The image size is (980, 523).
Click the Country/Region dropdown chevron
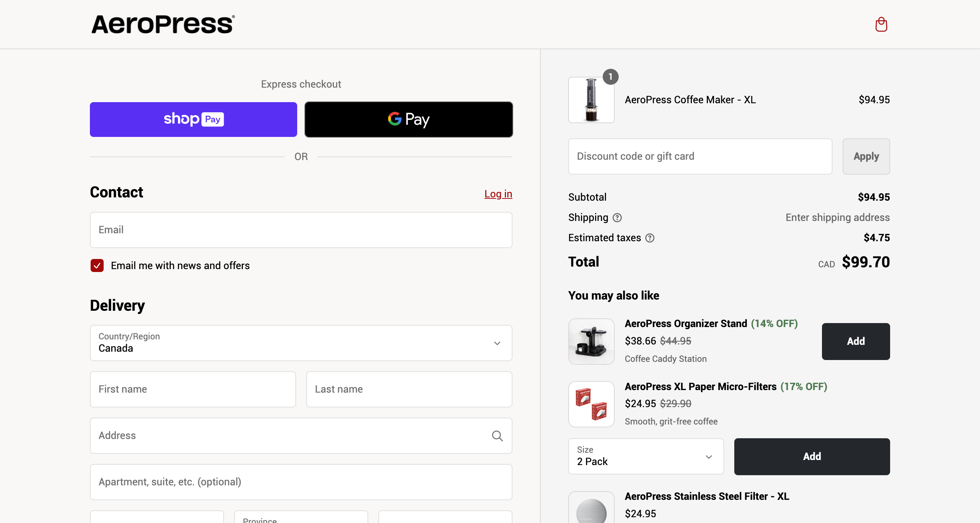(x=497, y=343)
